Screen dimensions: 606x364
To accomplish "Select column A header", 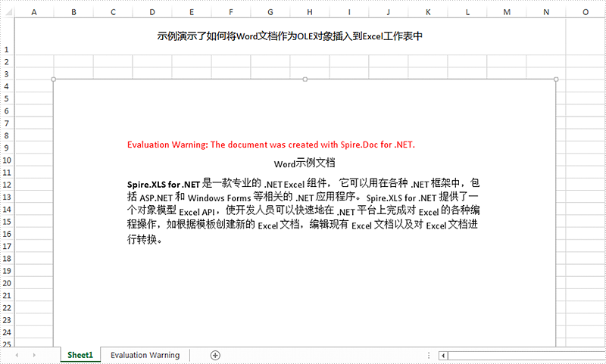I will (x=34, y=11).
